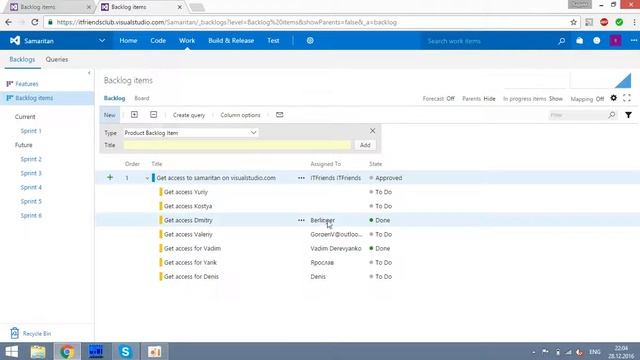Enter full screen mode

pyautogui.click(x=627, y=98)
